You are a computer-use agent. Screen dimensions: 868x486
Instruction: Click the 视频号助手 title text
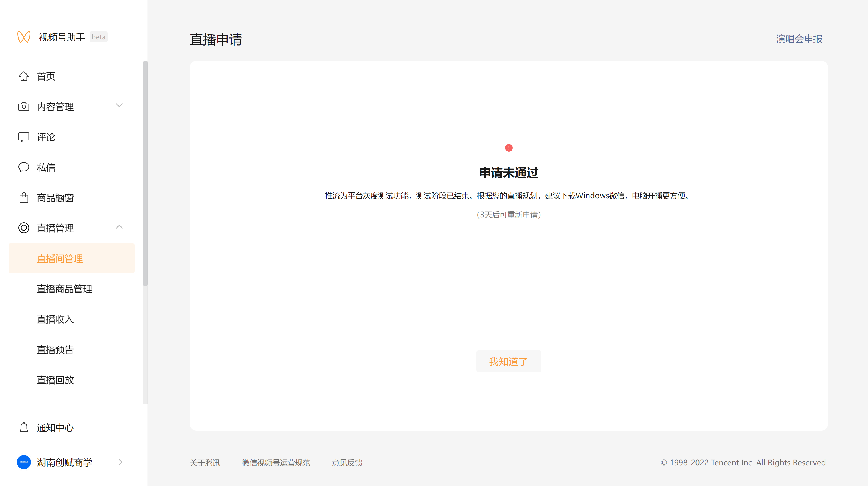click(x=62, y=37)
